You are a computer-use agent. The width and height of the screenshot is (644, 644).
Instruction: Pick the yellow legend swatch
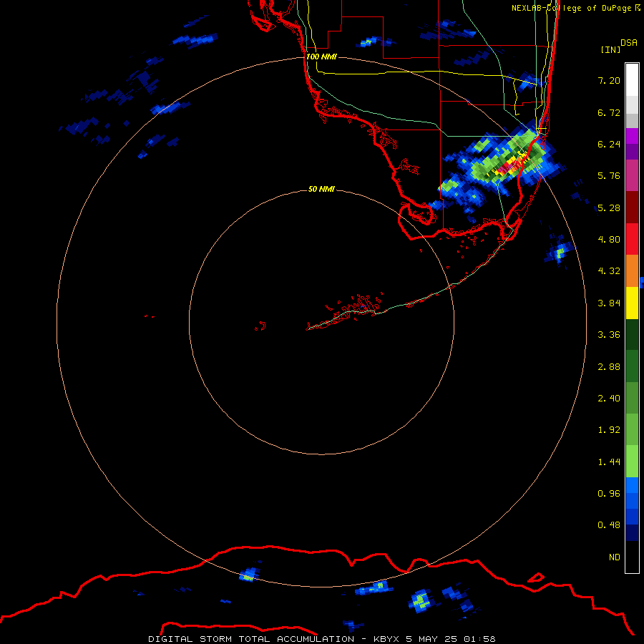point(632,303)
